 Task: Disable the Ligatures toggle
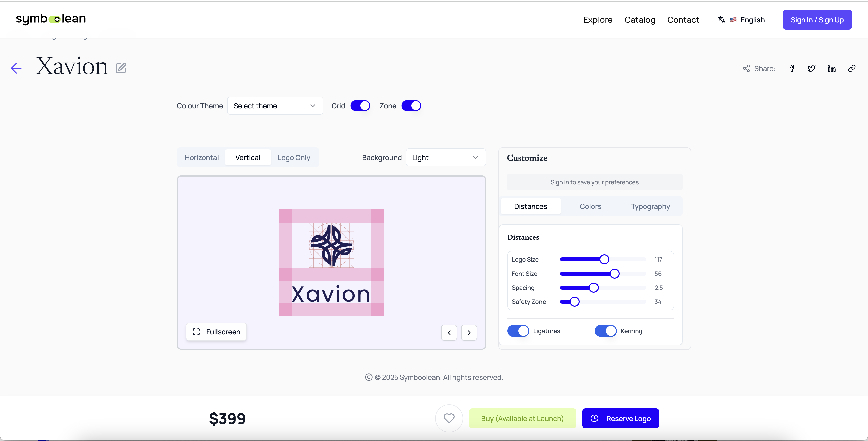[518, 331]
